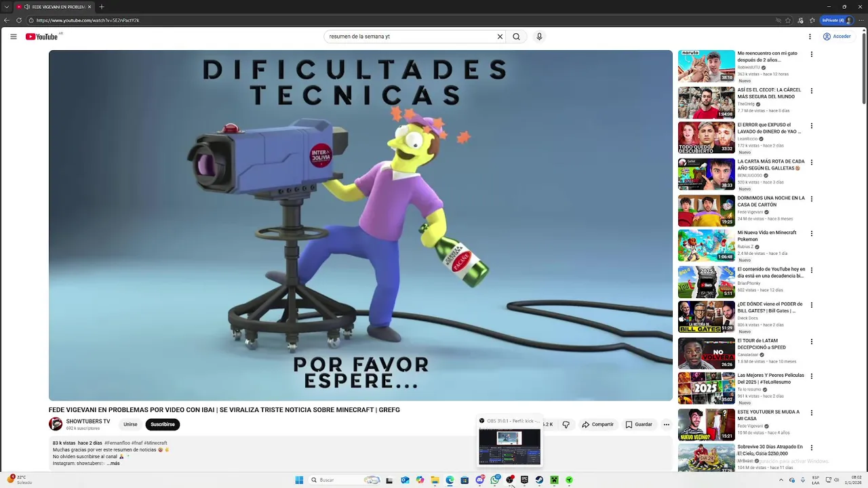Open 'PODER de BILL GATES' video title
This screenshot has height=488, width=868.
[770, 307]
